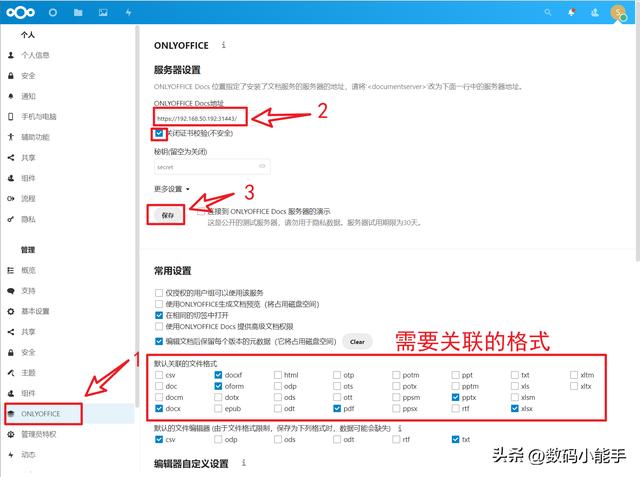
Task: Uncheck the oform file format checkbox
Action: point(218,386)
